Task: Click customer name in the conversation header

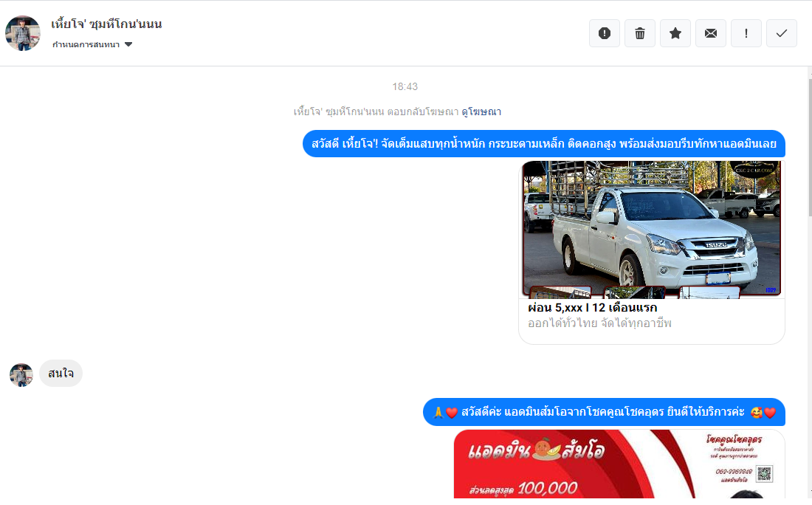Action: pos(106,24)
